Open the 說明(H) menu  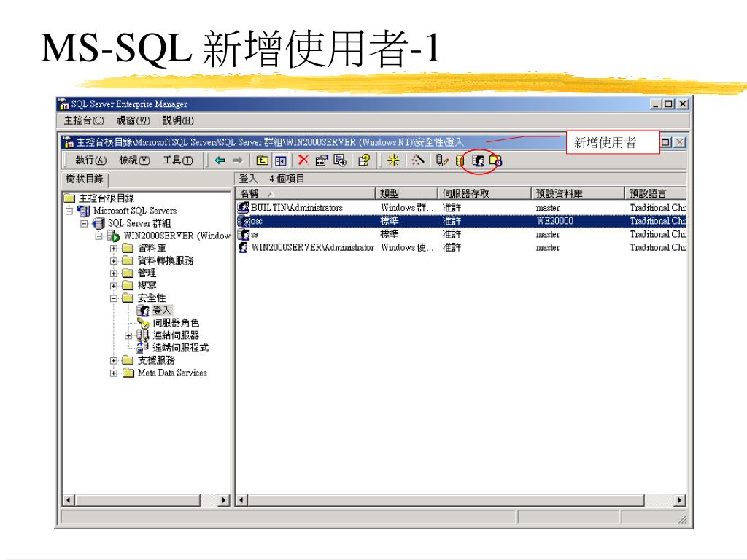pyautogui.click(x=178, y=120)
